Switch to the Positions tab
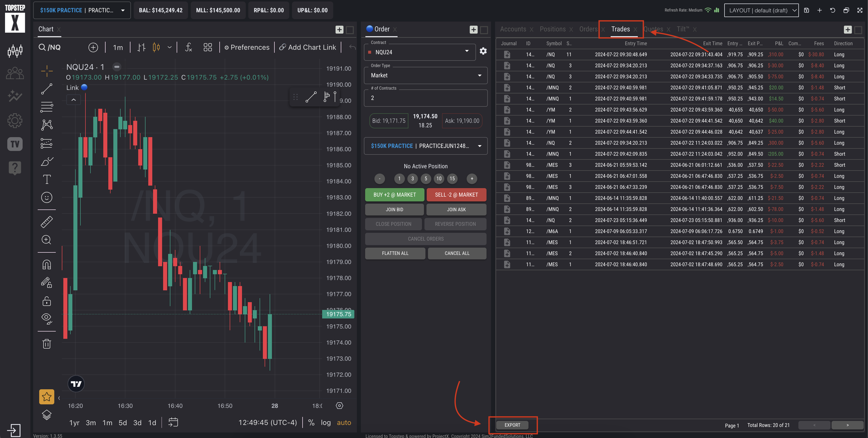868x438 pixels. pos(552,29)
